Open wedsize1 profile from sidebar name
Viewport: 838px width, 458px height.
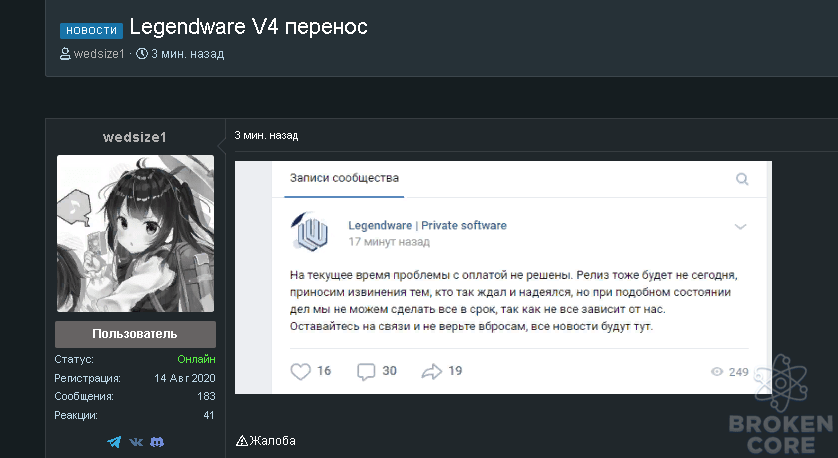click(x=135, y=137)
